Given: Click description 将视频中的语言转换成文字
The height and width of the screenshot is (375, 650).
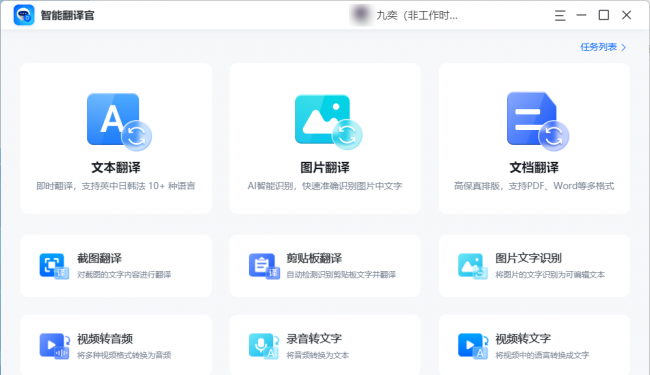Looking at the screenshot, I should pyautogui.click(x=542, y=355).
